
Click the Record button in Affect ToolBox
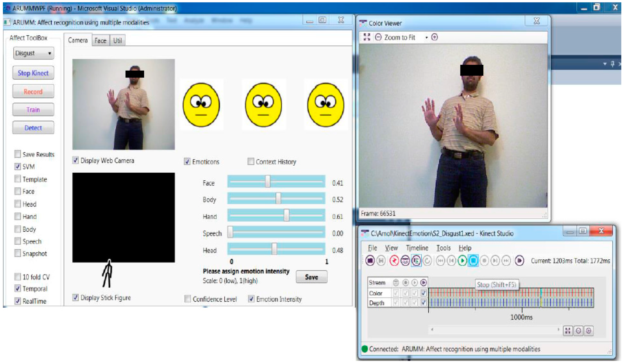pos(33,91)
